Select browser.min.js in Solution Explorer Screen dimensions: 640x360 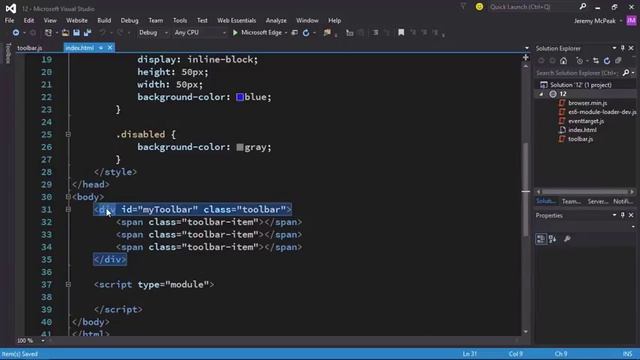(587, 103)
